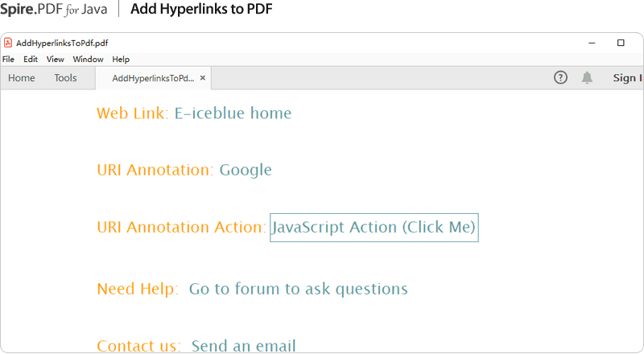Viewport: 644px width, 354px height.
Task: Open the File menu
Action: pyautogui.click(x=8, y=60)
